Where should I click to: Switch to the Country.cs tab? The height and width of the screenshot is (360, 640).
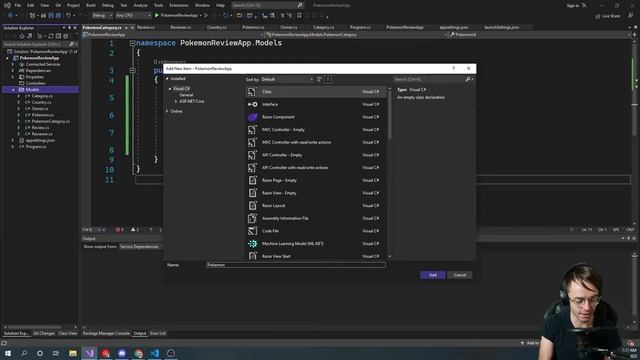(216, 27)
